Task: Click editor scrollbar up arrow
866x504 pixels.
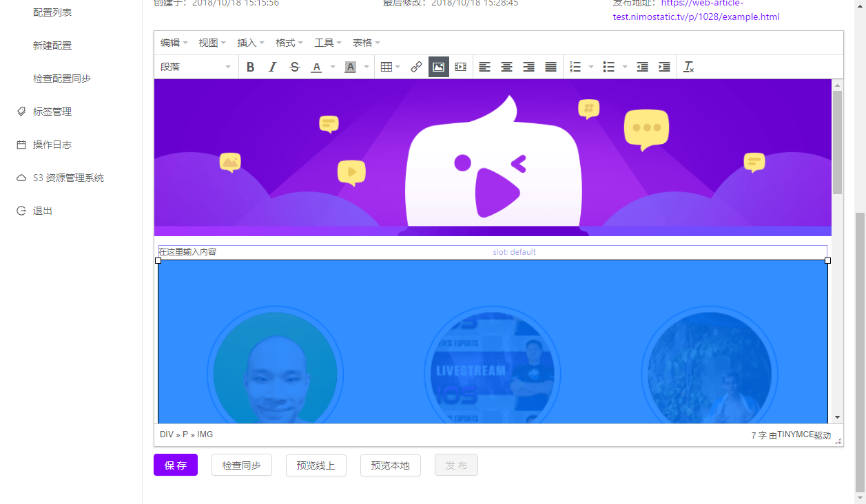Action: point(838,85)
